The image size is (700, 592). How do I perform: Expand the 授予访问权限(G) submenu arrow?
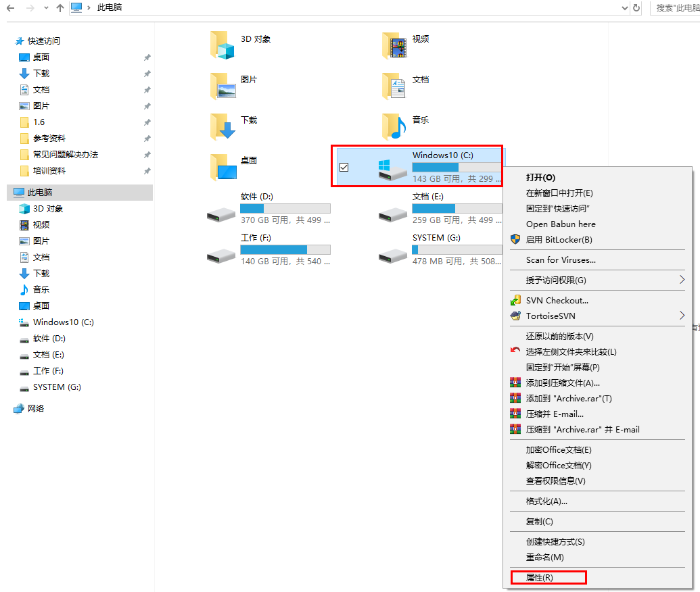click(682, 280)
